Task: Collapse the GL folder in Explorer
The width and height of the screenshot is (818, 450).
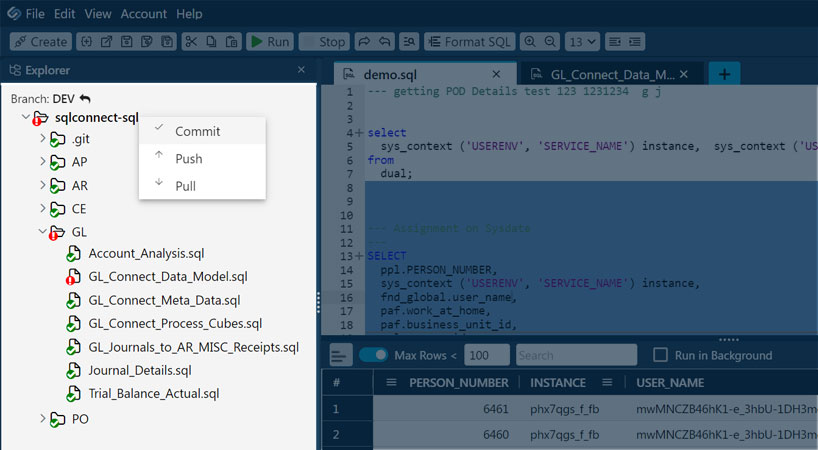Action: tap(43, 232)
